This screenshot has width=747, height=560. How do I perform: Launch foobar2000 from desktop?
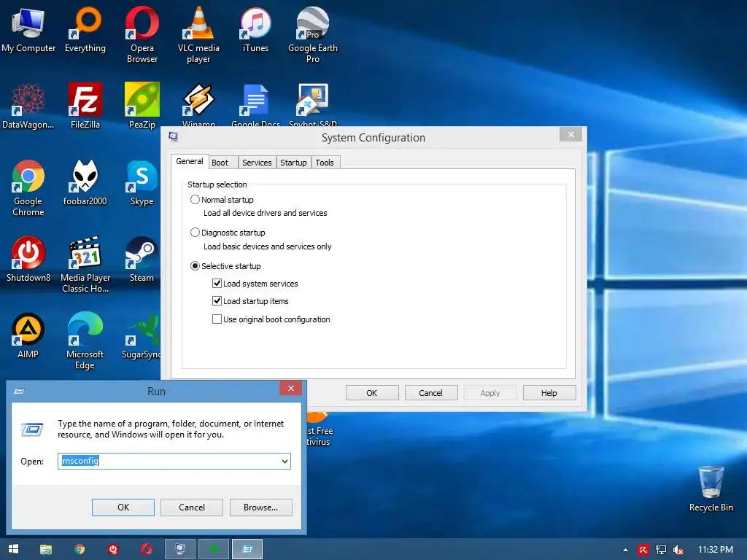(85, 183)
